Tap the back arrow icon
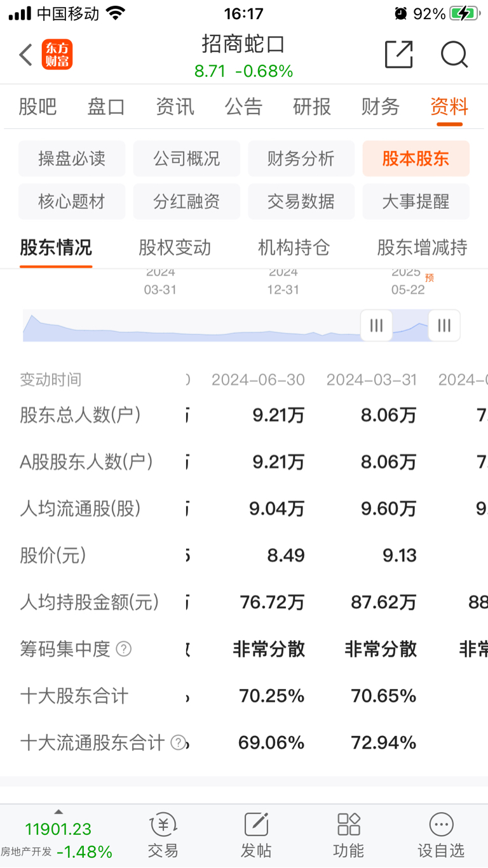This screenshot has height=868, width=488. pyautogui.click(x=25, y=55)
